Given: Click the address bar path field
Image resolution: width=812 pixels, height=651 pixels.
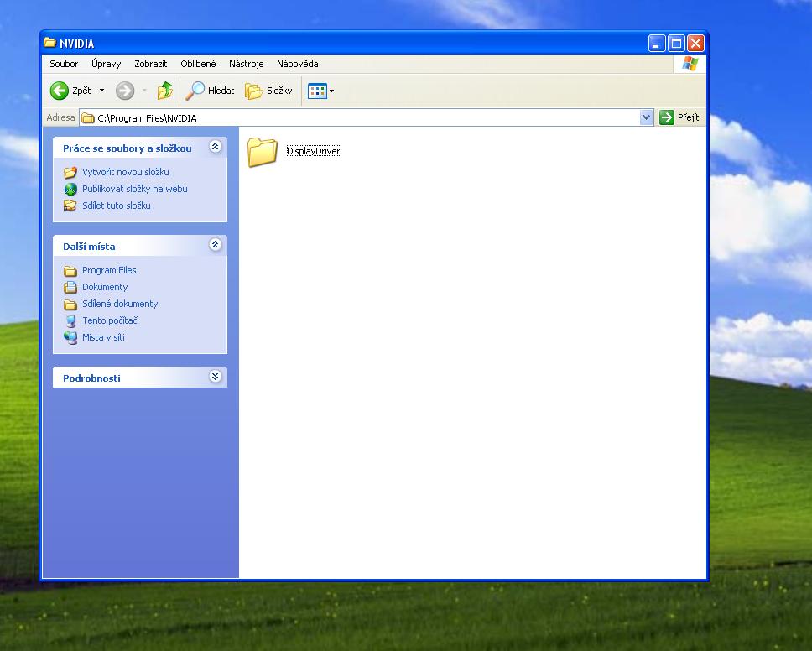Looking at the screenshot, I should pyautogui.click(x=361, y=118).
